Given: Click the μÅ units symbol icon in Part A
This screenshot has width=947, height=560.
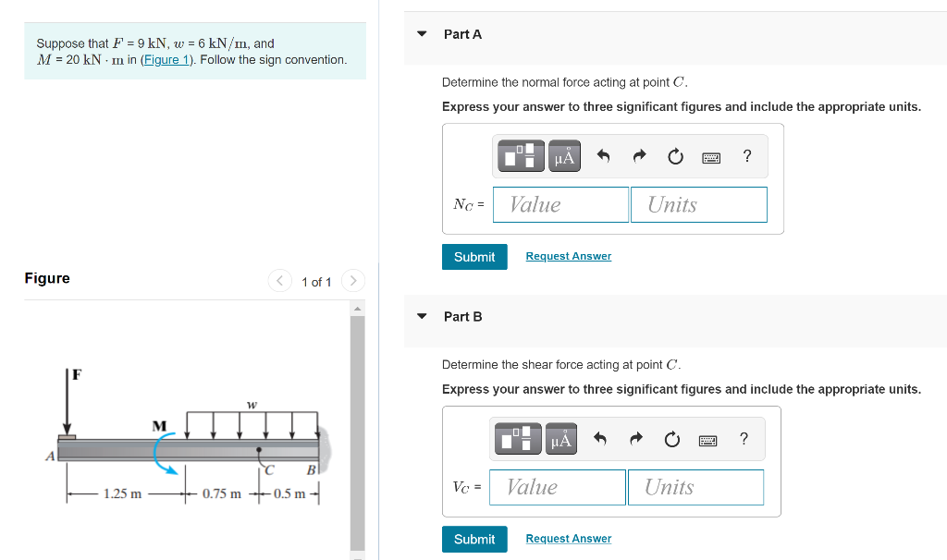Looking at the screenshot, I should point(564,155).
